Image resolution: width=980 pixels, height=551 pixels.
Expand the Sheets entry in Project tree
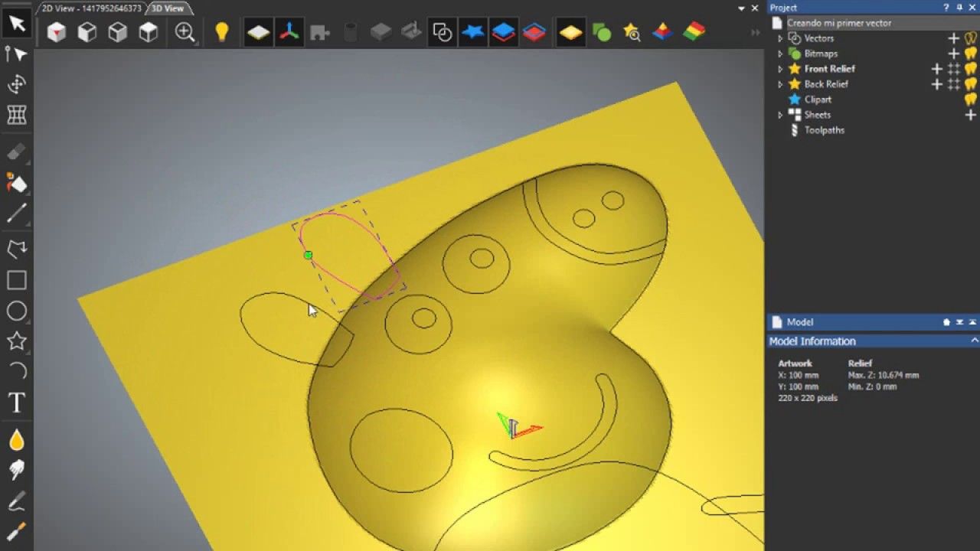coord(780,114)
